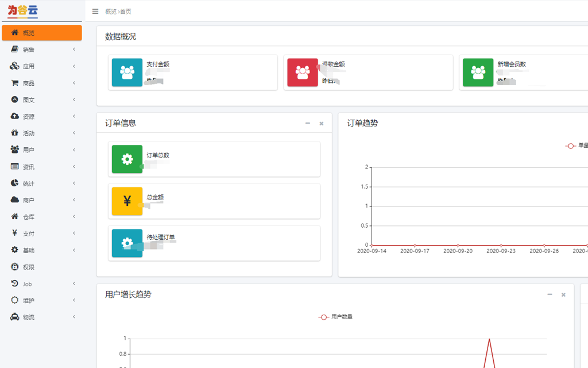The width and height of the screenshot is (588, 368).
Task: Select the 统计 pie chart icon
Action: coord(14,183)
